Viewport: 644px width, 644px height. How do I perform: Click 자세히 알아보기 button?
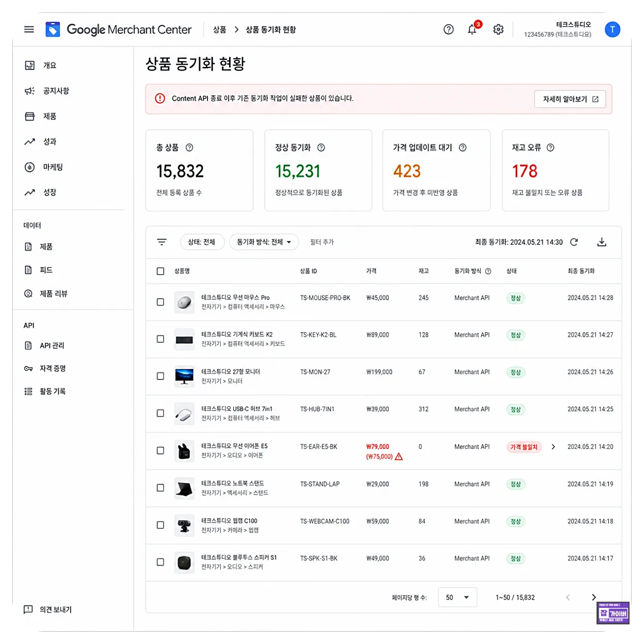(570, 99)
